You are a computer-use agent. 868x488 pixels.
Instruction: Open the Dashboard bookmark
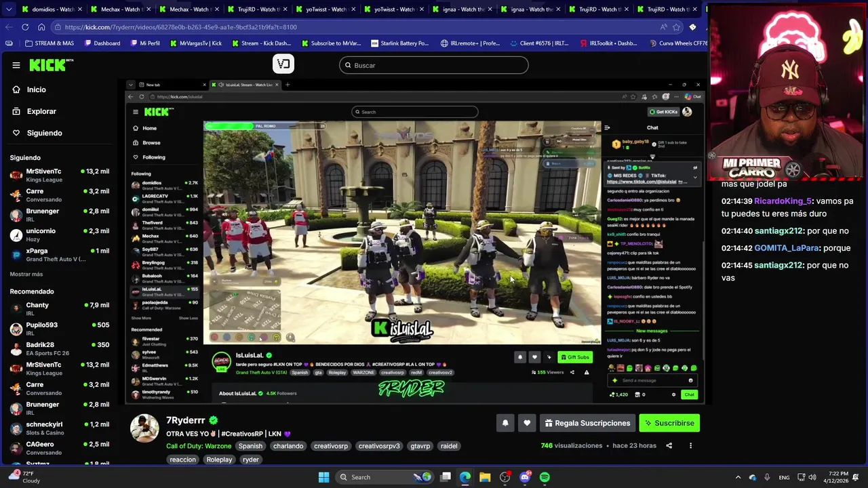pyautogui.click(x=102, y=43)
